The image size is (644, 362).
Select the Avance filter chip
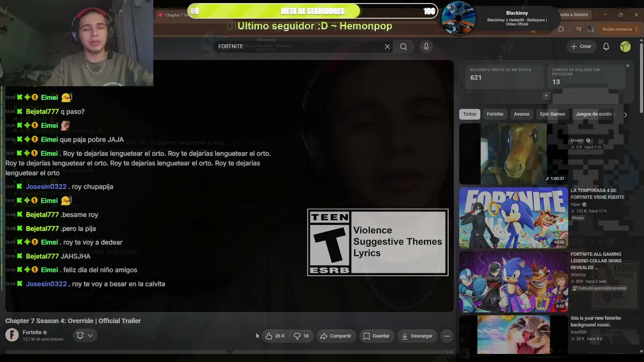(x=522, y=114)
